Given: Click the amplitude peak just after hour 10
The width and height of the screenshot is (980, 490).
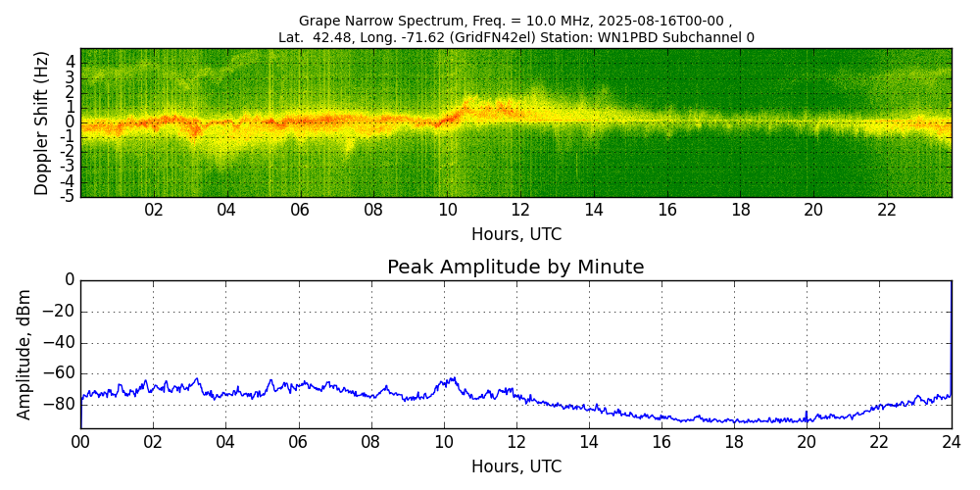Looking at the screenshot, I should coord(453,377).
